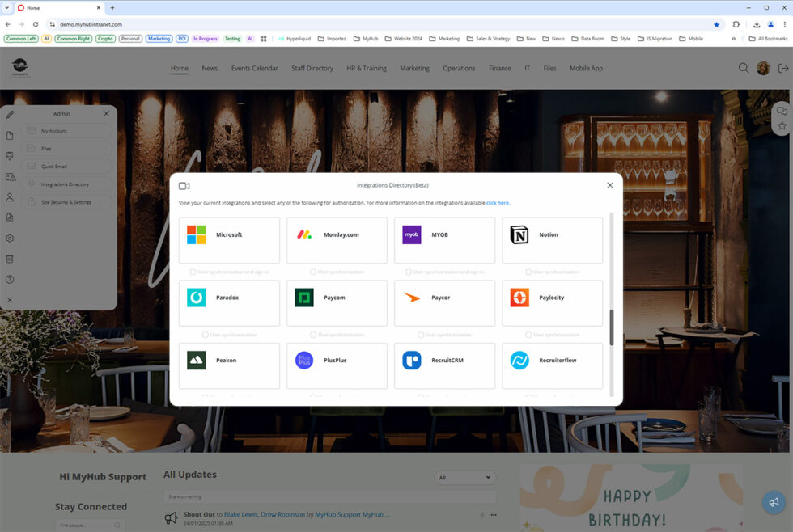Viewport: 793px width, 532px height.
Task: Open the Notion integration tile
Action: point(552,240)
